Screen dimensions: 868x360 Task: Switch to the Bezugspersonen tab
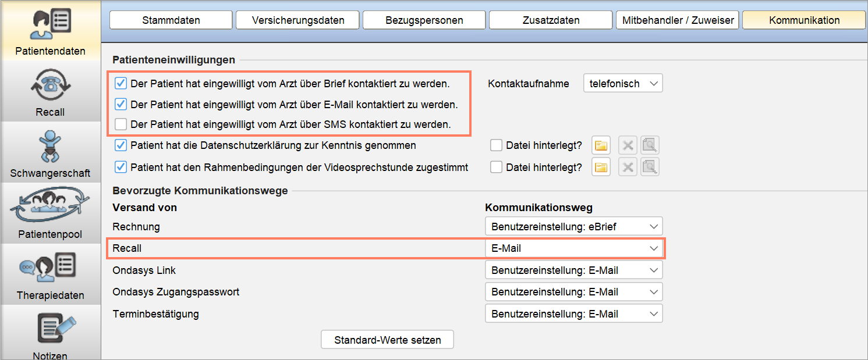coord(424,20)
